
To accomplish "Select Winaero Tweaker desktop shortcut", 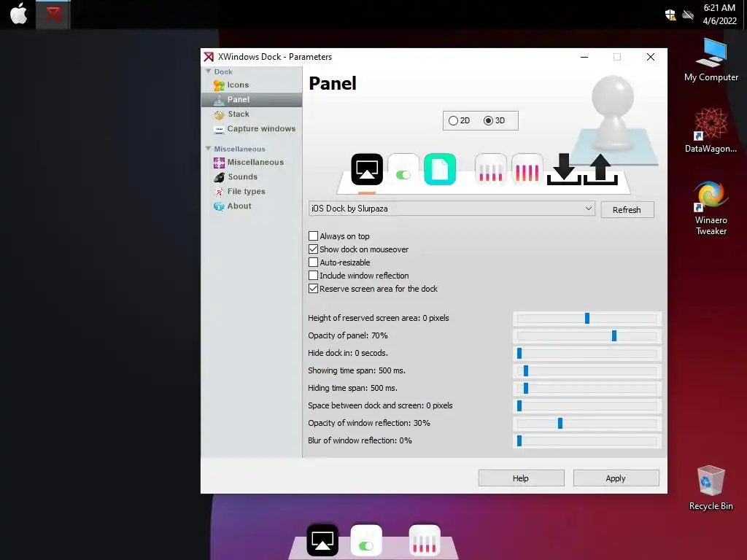I will (711, 208).
